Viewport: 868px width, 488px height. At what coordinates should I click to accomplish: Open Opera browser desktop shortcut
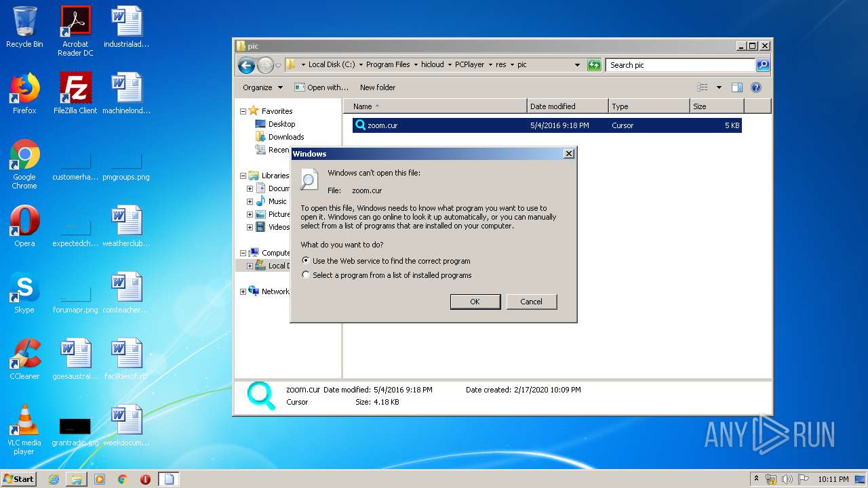point(24,226)
